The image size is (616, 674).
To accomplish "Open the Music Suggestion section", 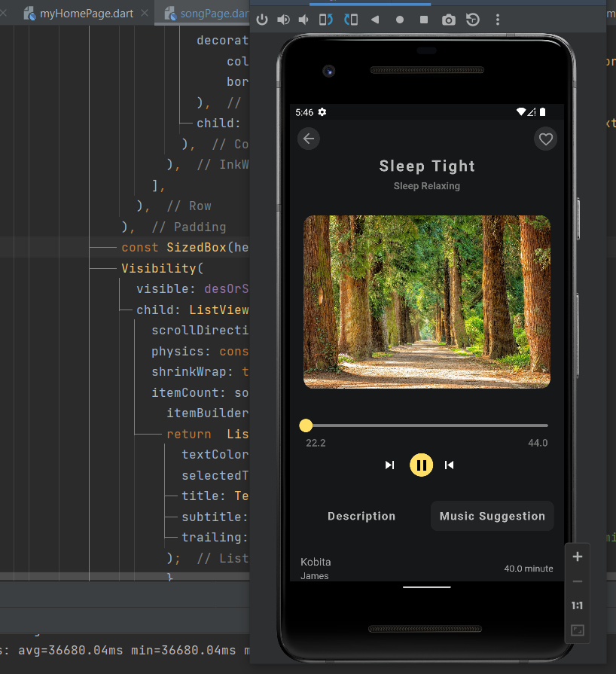I will (x=492, y=516).
